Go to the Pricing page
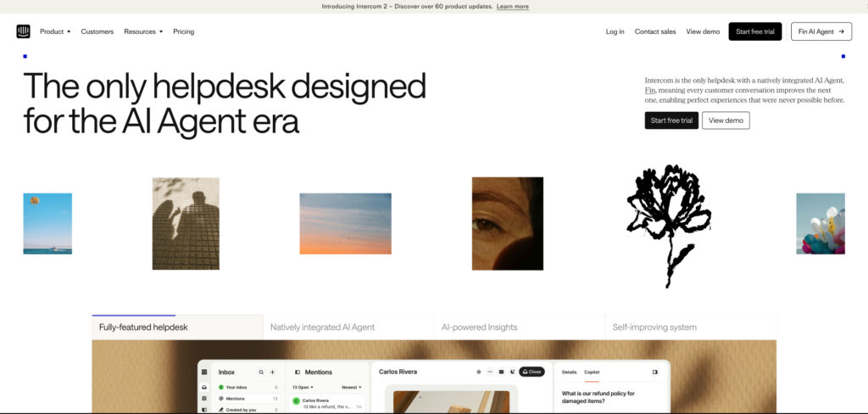Image resolution: width=868 pixels, height=414 pixels. point(183,31)
